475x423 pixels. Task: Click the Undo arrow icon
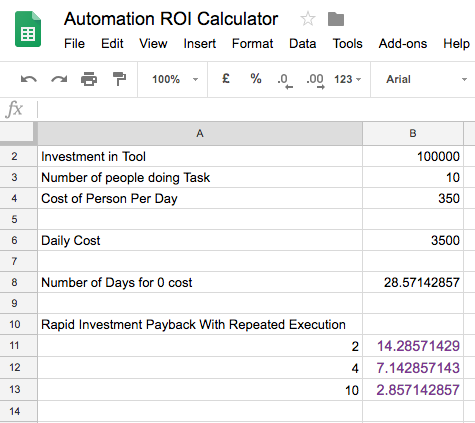(29, 79)
